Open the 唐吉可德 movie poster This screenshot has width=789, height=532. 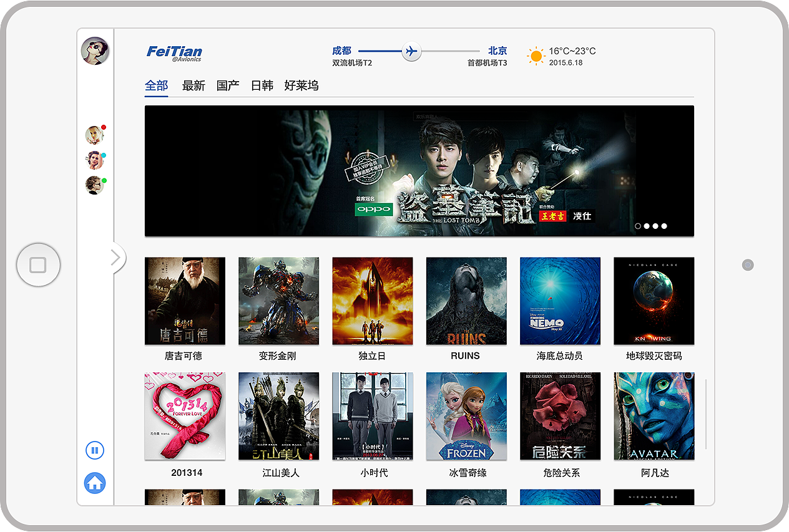[x=185, y=301]
